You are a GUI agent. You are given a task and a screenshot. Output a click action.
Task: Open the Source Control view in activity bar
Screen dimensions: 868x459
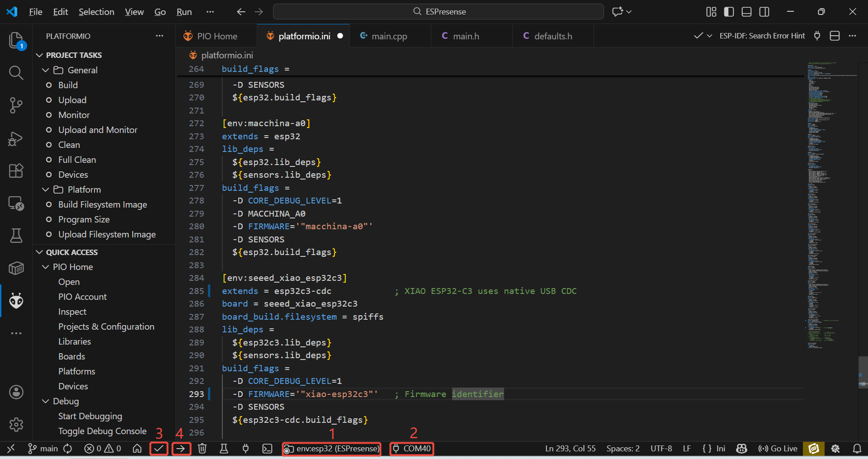(16, 105)
